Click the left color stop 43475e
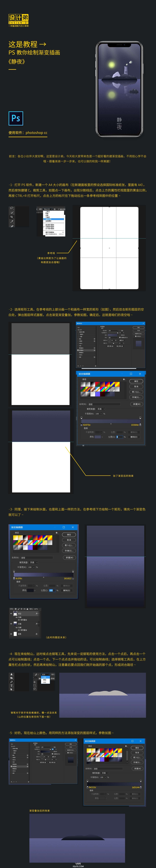The width and height of the screenshot is (156, 868). [x=81, y=425]
